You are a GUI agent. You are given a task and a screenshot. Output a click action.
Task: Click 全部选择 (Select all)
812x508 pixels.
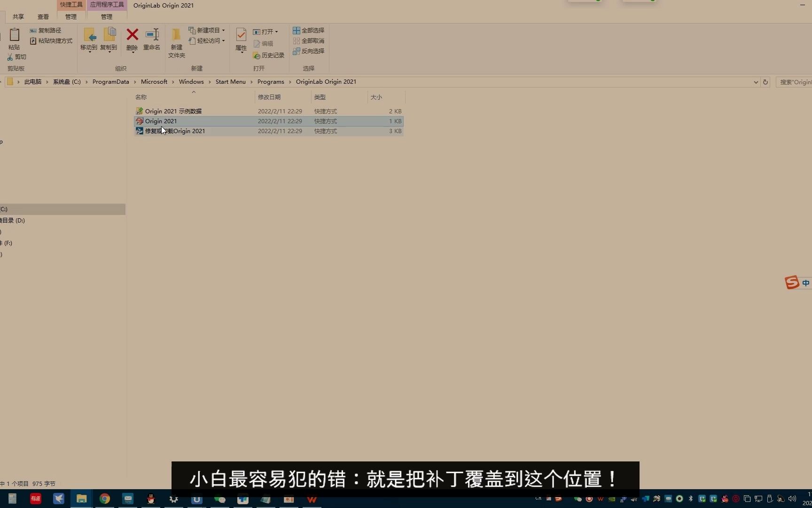pos(308,31)
